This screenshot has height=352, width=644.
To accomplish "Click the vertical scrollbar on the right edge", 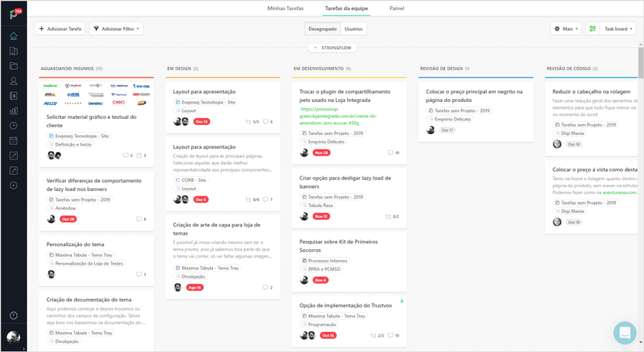I will (641, 61).
